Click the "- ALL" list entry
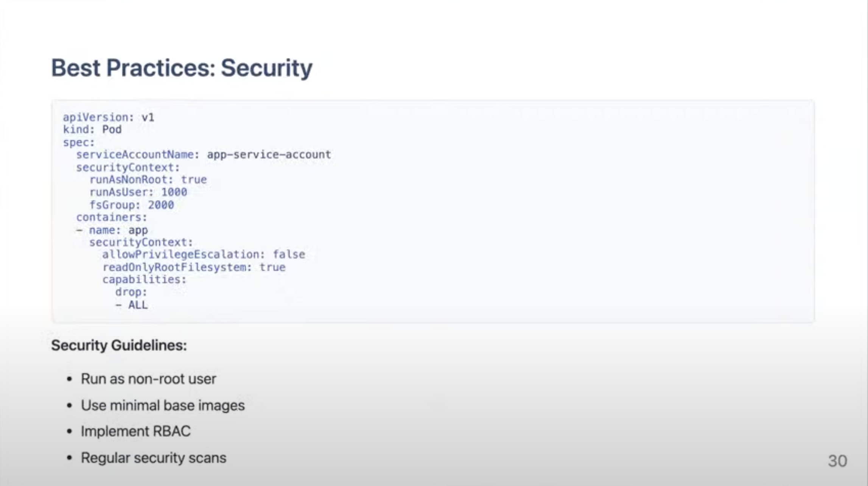Viewport: 868px width, 486px height. click(x=132, y=305)
